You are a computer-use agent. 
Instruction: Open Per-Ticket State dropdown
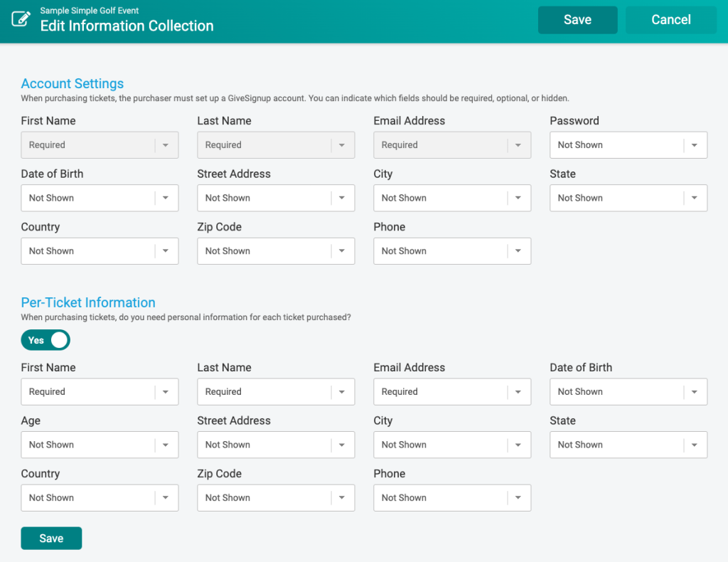(628, 445)
